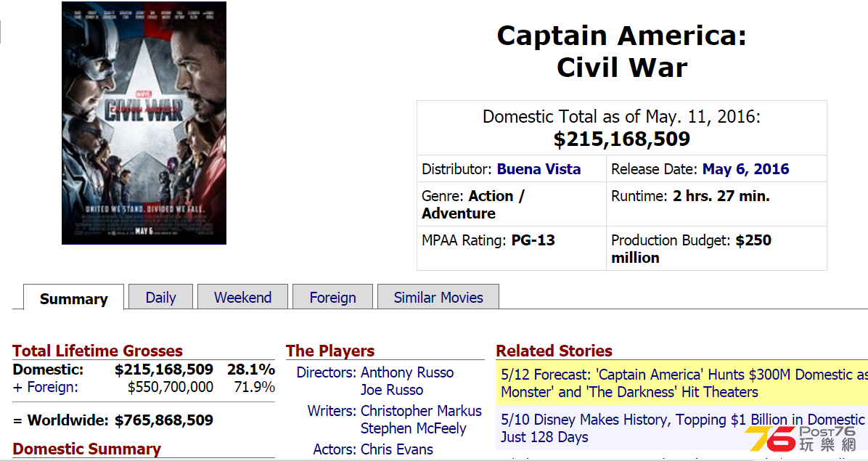
Task: Open Anthony Russo's director page
Action: pyautogui.click(x=407, y=372)
